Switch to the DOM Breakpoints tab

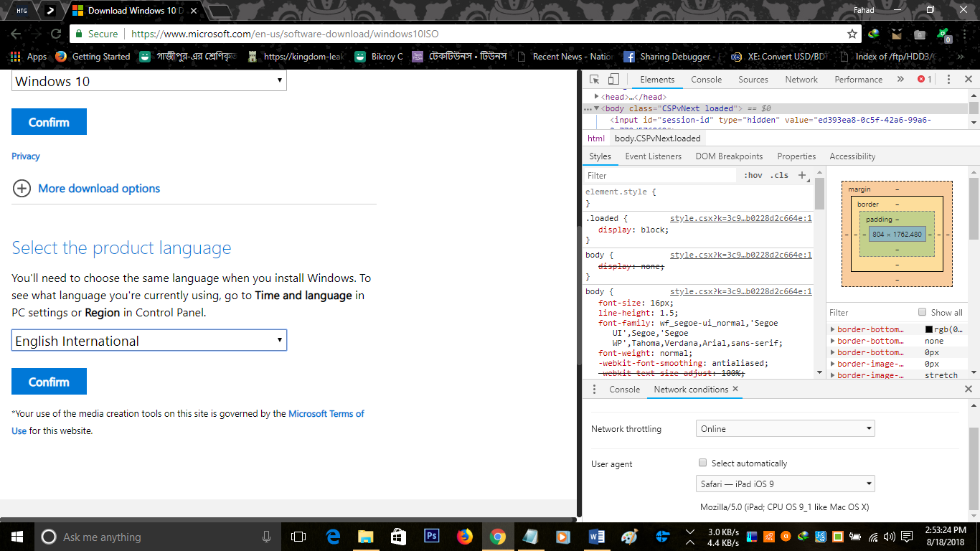[729, 156]
